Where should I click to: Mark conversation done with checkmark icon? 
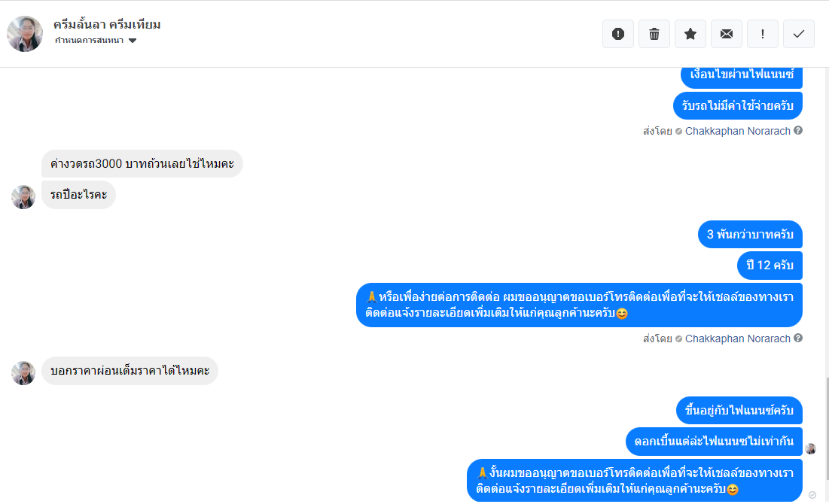[x=798, y=34]
